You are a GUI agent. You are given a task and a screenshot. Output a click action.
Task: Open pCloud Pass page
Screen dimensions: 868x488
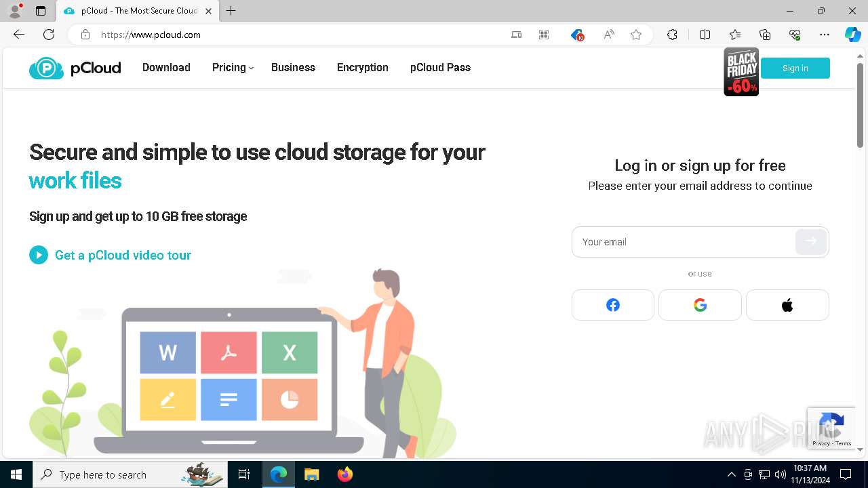440,68
